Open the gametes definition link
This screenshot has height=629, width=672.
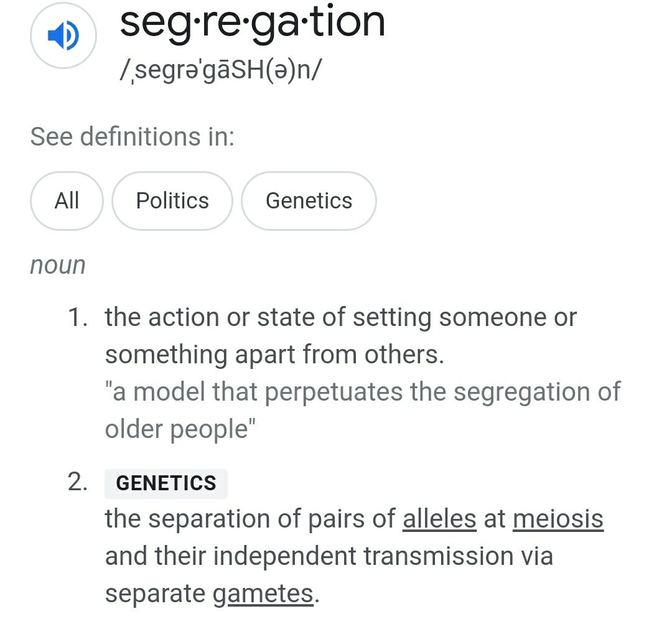263,594
